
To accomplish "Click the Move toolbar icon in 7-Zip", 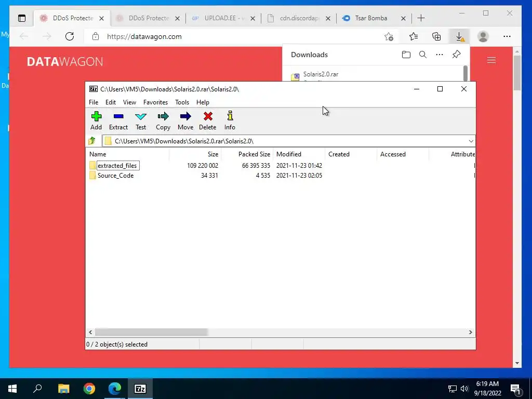I will pyautogui.click(x=185, y=121).
